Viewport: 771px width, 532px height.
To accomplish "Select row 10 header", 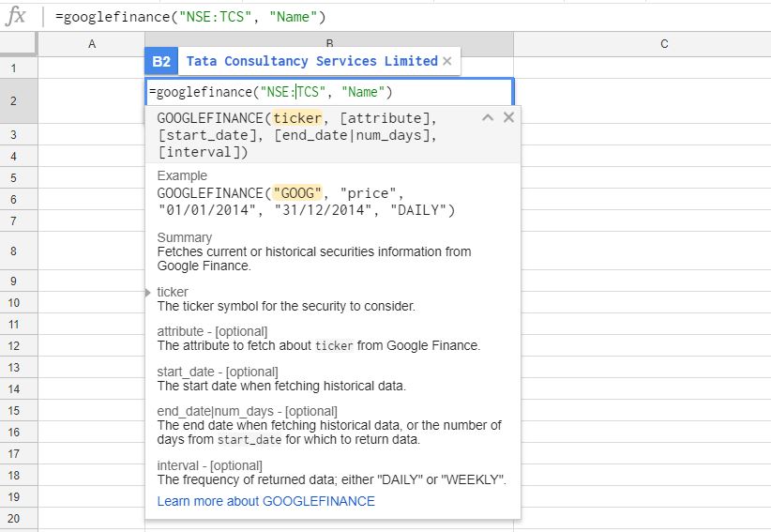I will pyautogui.click(x=14, y=303).
